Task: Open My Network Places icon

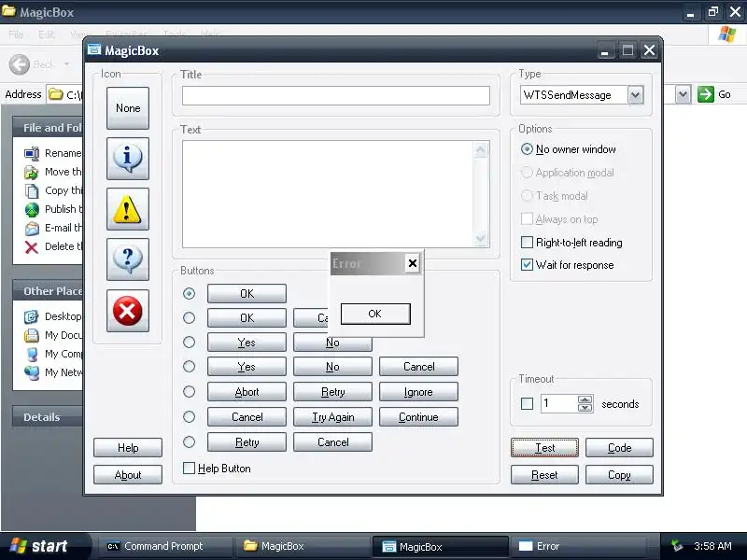Action: pyautogui.click(x=32, y=372)
